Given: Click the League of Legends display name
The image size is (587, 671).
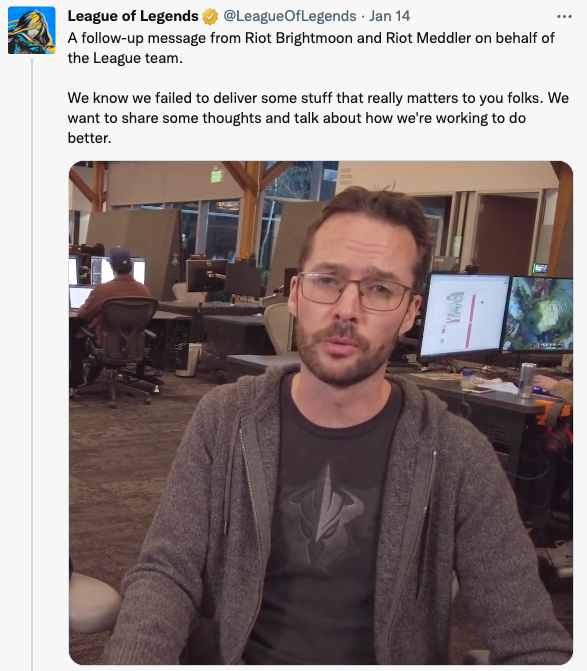Looking at the screenshot, I should click(133, 16).
